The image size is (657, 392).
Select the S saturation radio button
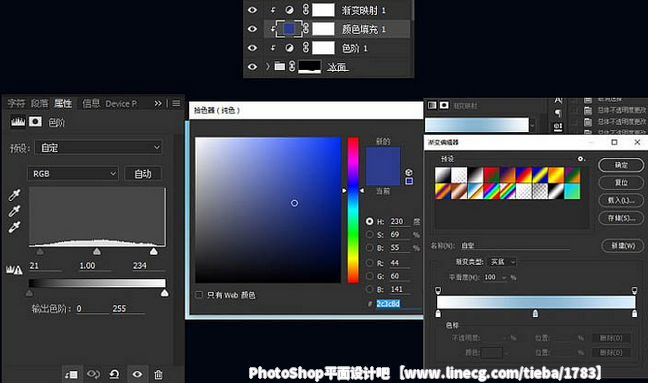point(369,235)
